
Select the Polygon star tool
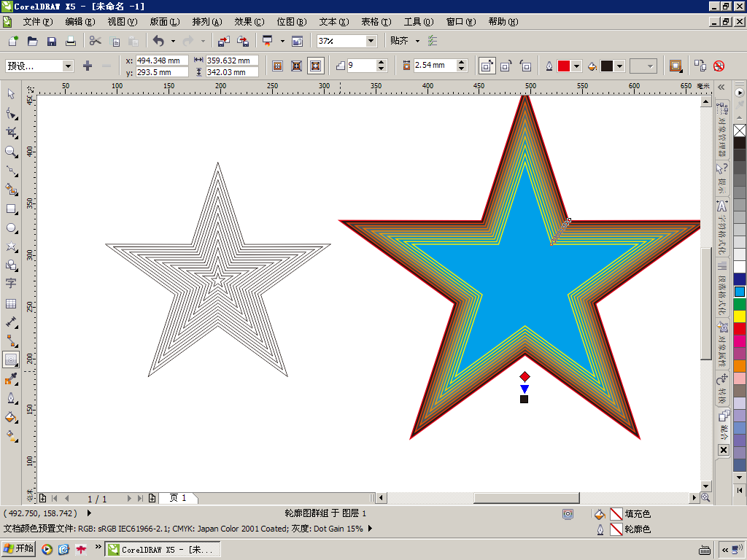point(11,246)
